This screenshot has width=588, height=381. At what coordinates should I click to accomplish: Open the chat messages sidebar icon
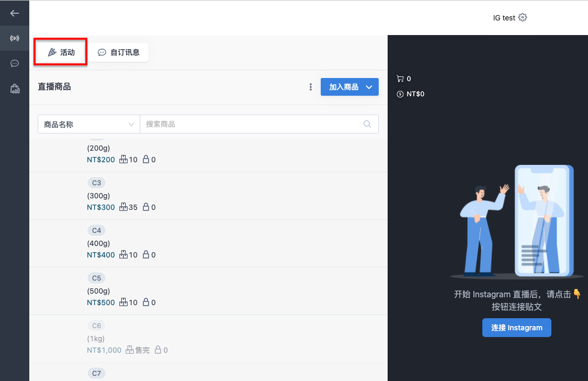click(x=15, y=63)
